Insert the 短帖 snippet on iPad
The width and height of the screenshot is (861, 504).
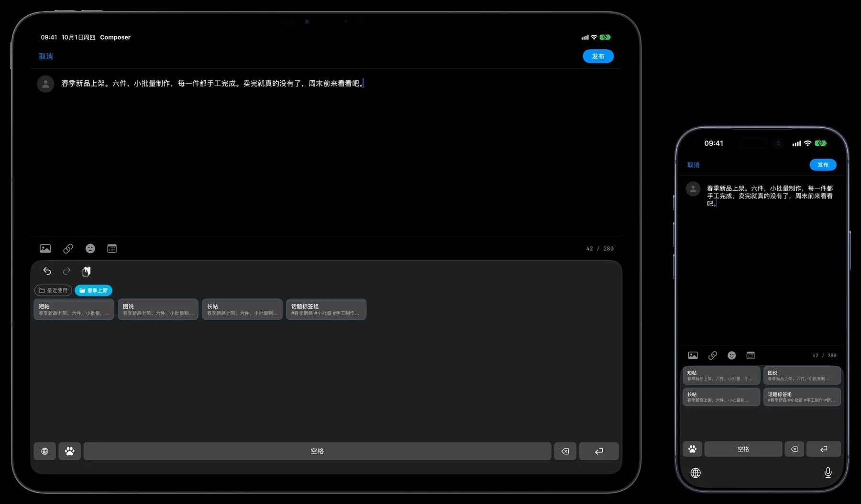[74, 309]
